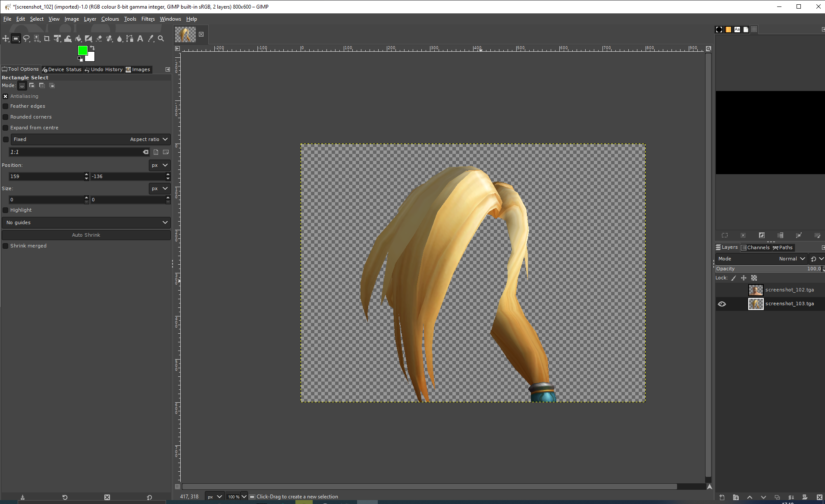The width and height of the screenshot is (825, 504).
Task: Open the Layer menu
Action: coord(90,19)
